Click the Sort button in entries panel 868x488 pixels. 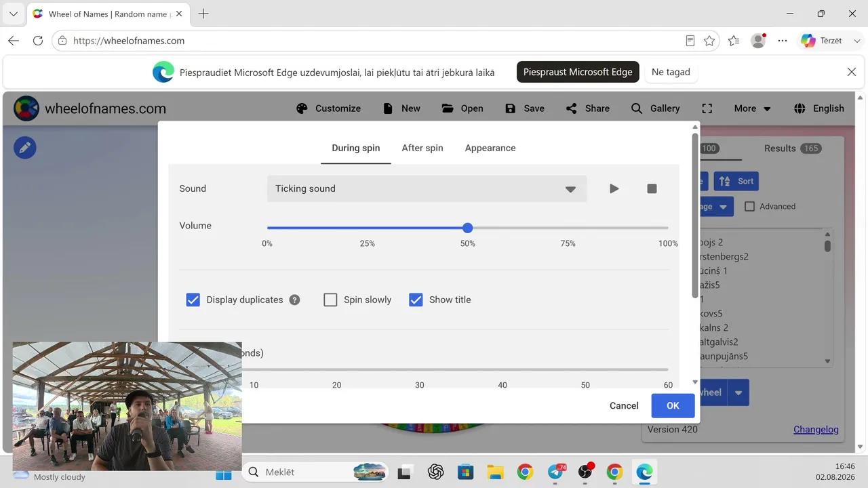(x=736, y=181)
